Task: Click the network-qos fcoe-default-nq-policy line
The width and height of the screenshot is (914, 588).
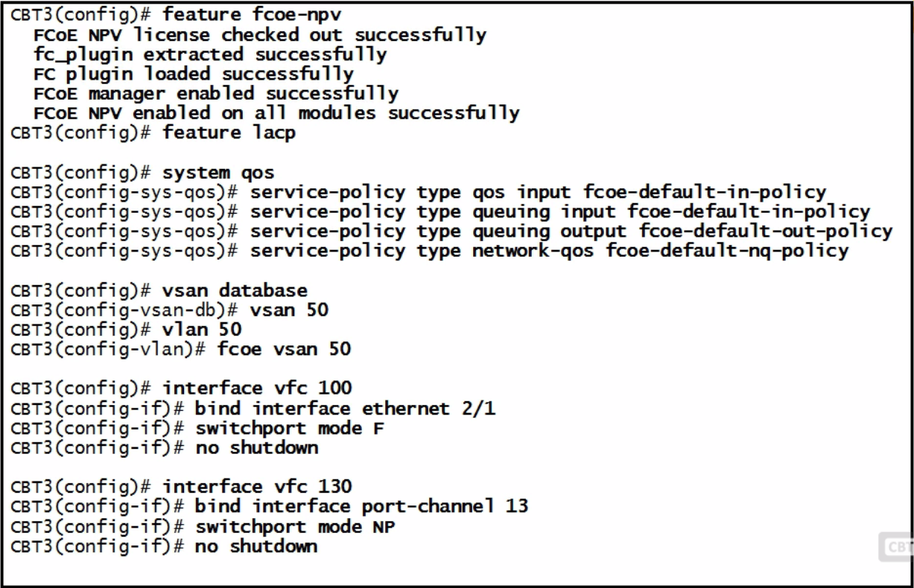Action: tap(429, 251)
